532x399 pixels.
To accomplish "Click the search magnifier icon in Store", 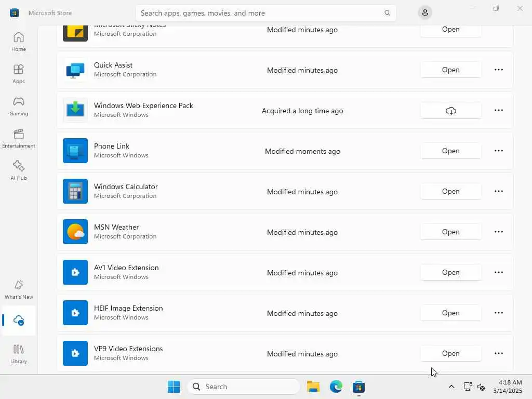I will (387, 13).
